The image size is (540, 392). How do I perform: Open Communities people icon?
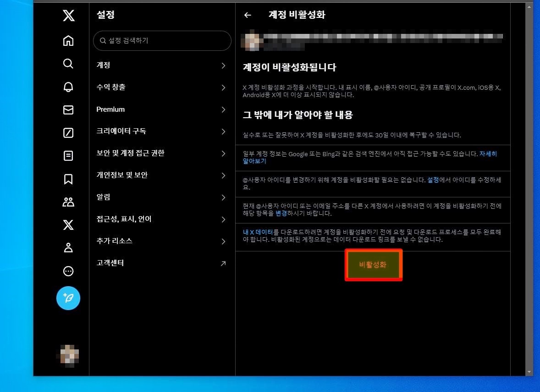pos(68,201)
